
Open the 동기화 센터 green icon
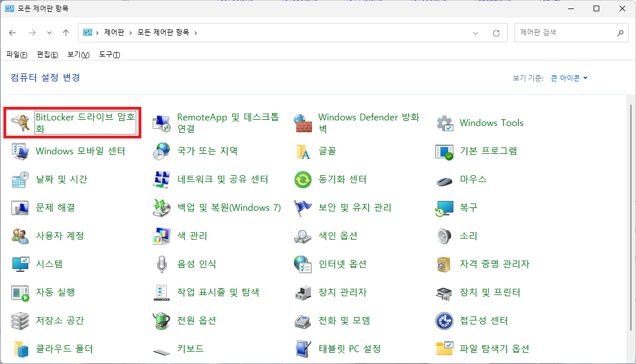303,180
